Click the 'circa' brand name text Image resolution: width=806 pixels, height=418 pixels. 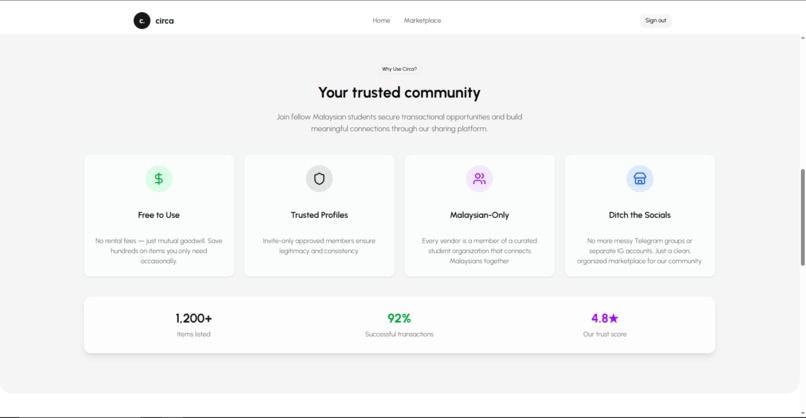(164, 21)
